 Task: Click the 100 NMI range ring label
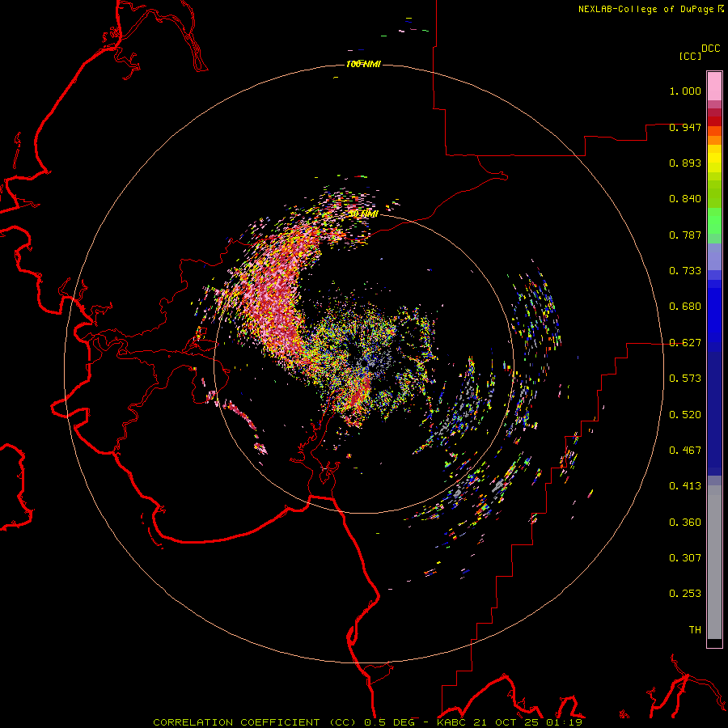pyautogui.click(x=363, y=64)
